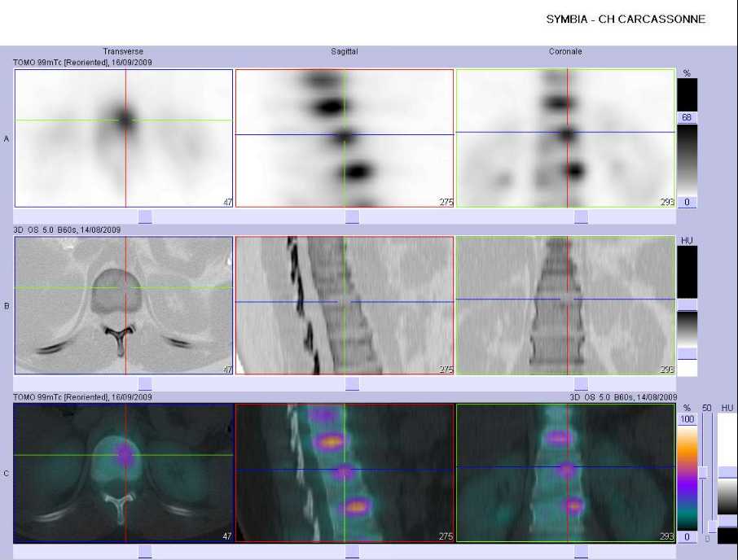The width and height of the screenshot is (738, 560).
Task: Click the row letter 'B' on the left
Action: tap(7, 305)
